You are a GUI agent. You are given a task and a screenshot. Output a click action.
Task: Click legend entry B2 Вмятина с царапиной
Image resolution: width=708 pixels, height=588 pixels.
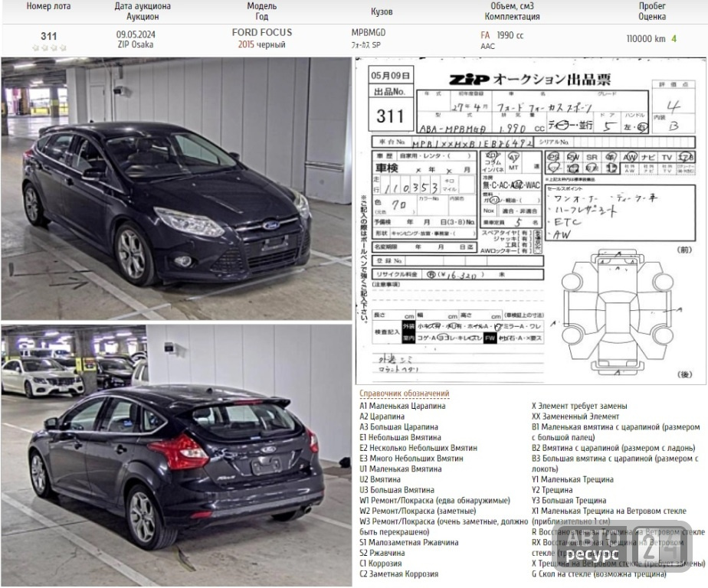(613, 448)
